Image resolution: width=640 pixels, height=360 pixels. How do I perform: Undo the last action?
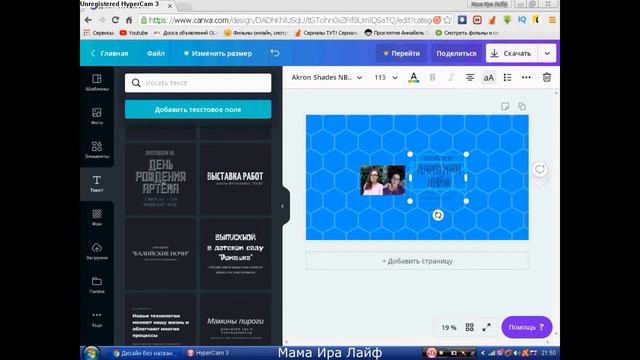(275, 53)
